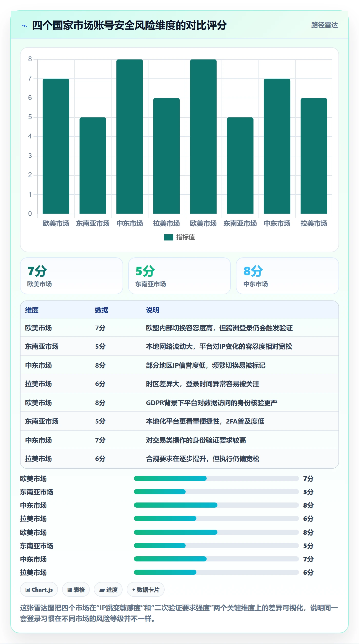The image size is (359, 644).
Task: Select the 中东市场 chart bar reaching 7
Action: click(x=277, y=146)
